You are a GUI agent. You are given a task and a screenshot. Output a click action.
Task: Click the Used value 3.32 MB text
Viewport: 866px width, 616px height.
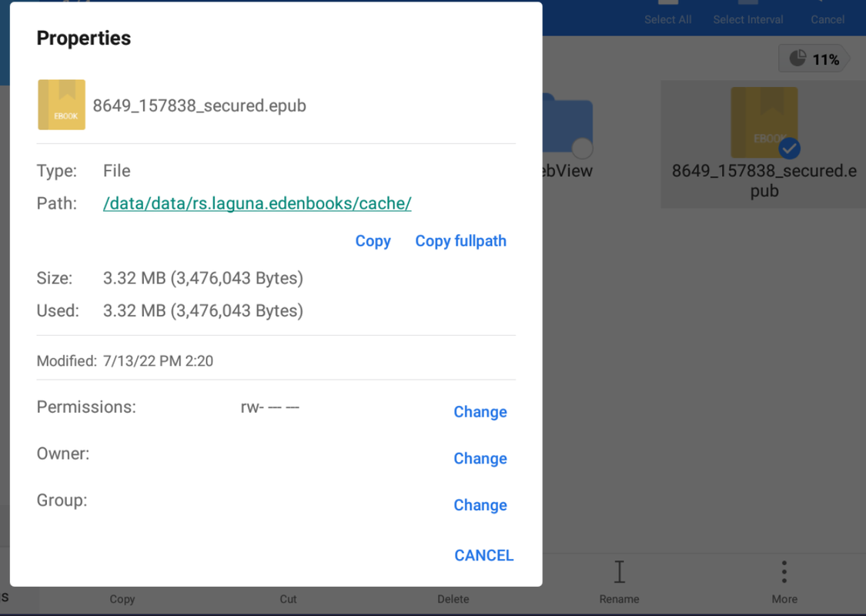click(203, 310)
